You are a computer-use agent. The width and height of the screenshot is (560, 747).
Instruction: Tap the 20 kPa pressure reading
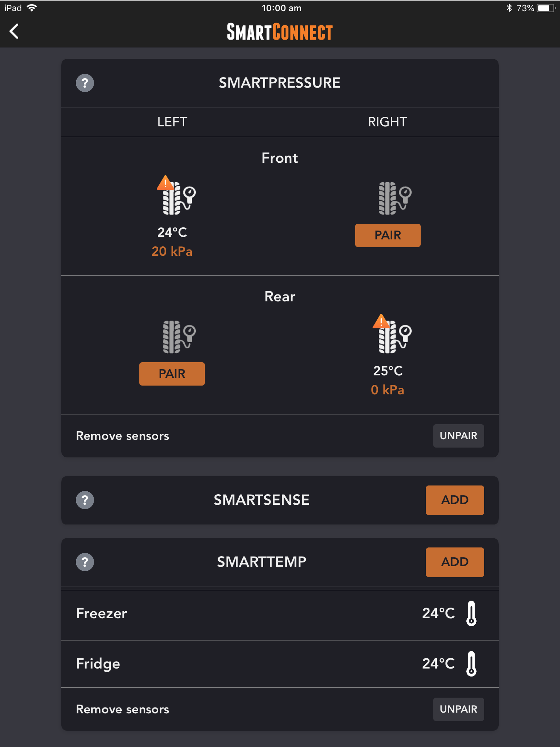[172, 251]
